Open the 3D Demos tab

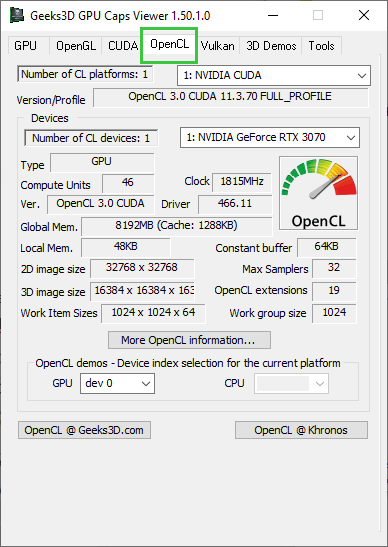[x=271, y=46]
